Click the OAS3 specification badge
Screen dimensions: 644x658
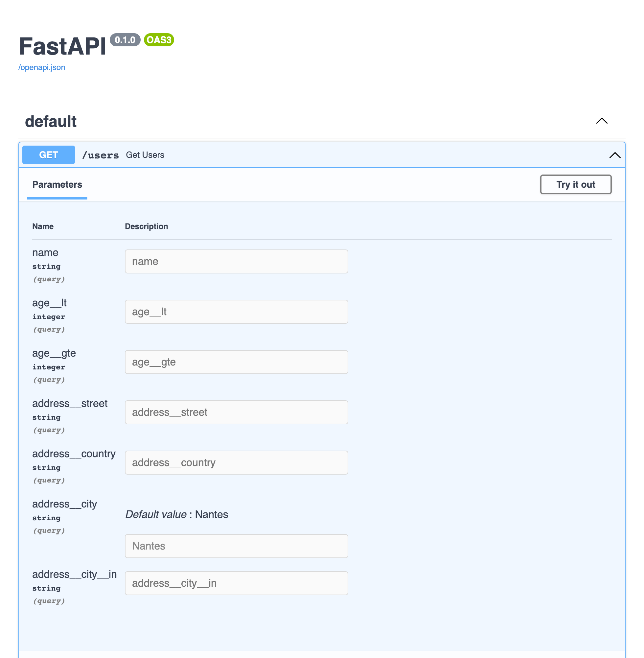click(x=159, y=40)
